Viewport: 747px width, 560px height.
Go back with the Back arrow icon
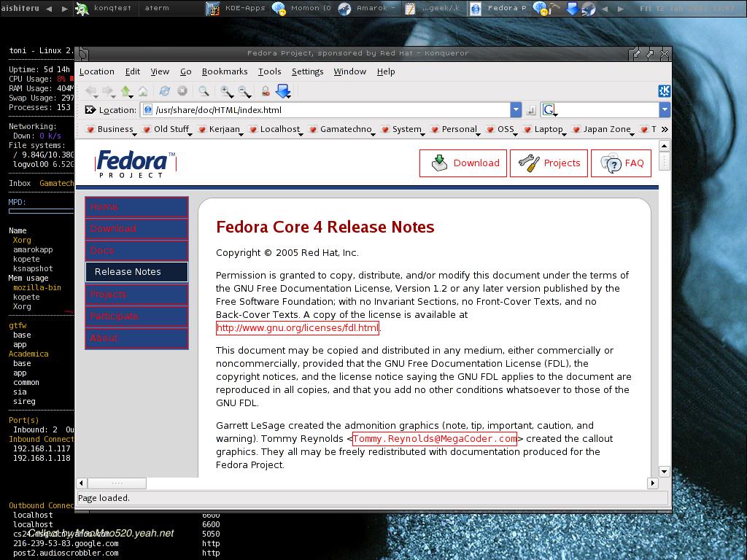point(90,91)
